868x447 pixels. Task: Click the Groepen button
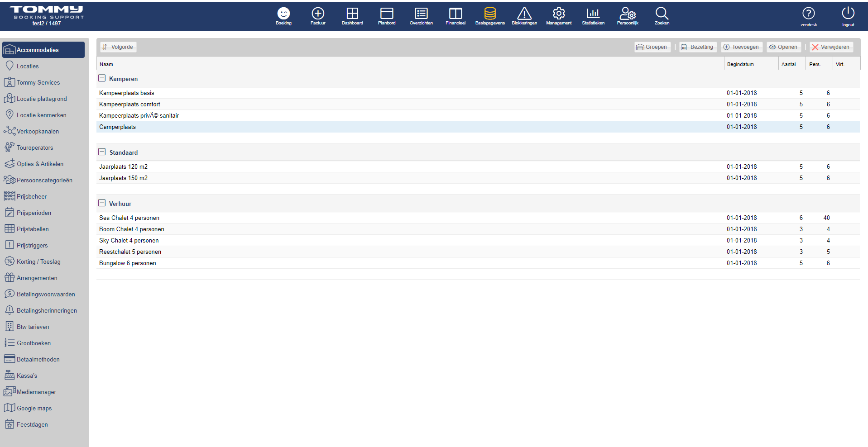[652, 47]
